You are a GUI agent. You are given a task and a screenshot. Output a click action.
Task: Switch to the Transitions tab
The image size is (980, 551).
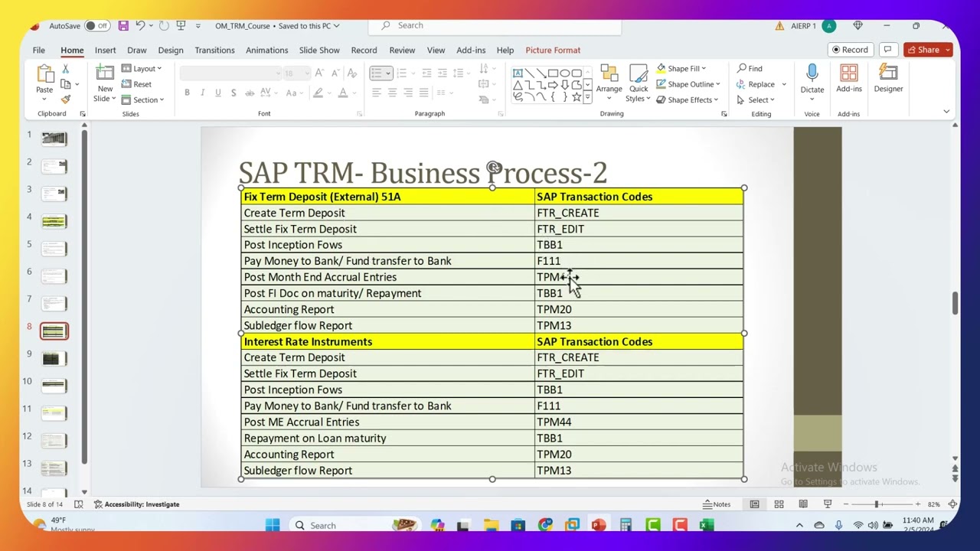point(214,50)
